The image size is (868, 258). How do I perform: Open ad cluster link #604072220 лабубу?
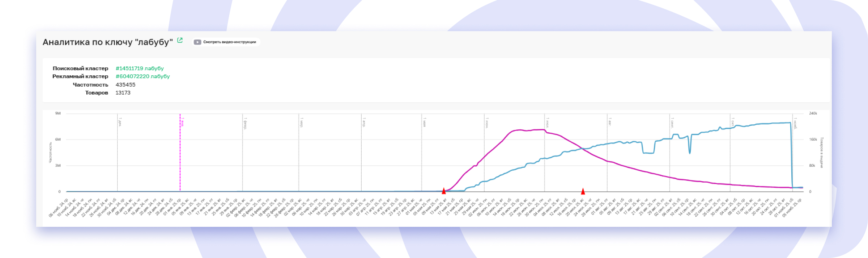(x=142, y=76)
